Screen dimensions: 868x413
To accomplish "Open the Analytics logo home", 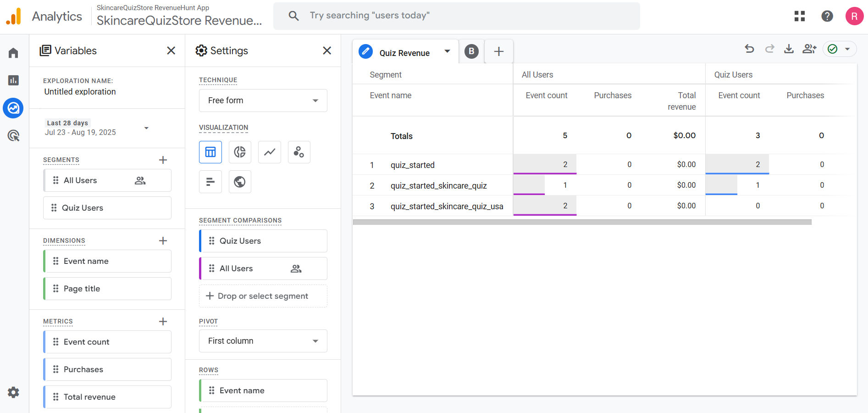I will point(14,17).
